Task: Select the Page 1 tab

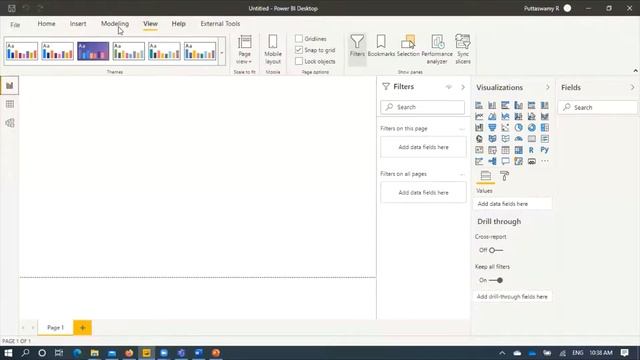Action: coord(56,327)
